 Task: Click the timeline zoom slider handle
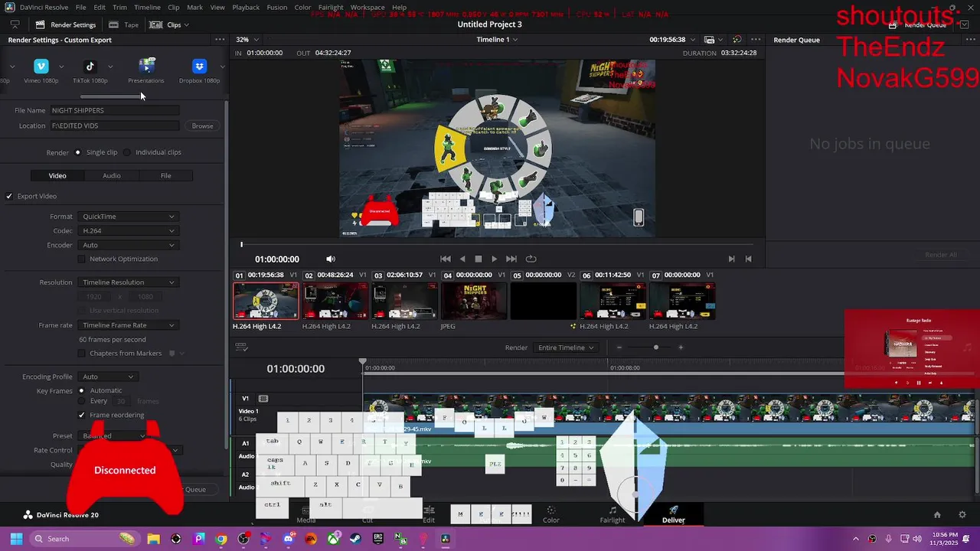(x=655, y=347)
